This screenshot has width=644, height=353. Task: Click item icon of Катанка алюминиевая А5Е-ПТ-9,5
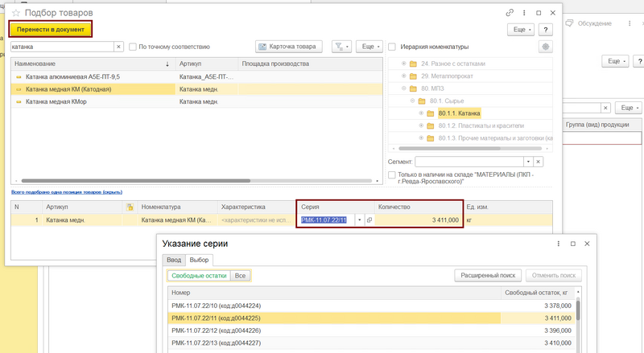[x=19, y=76]
